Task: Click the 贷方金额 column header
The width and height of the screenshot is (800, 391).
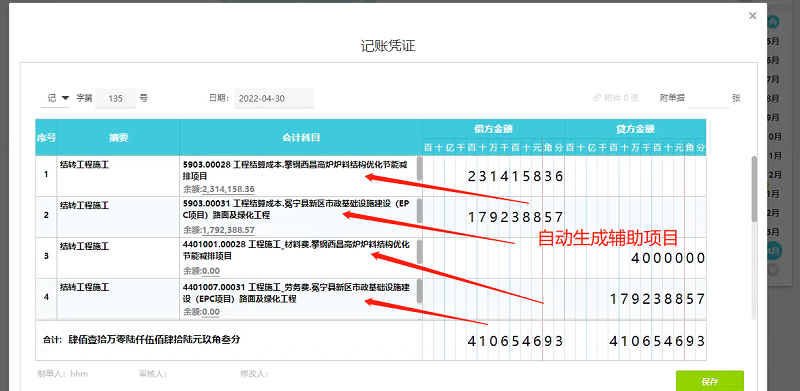Action: [x=635, y=129]
